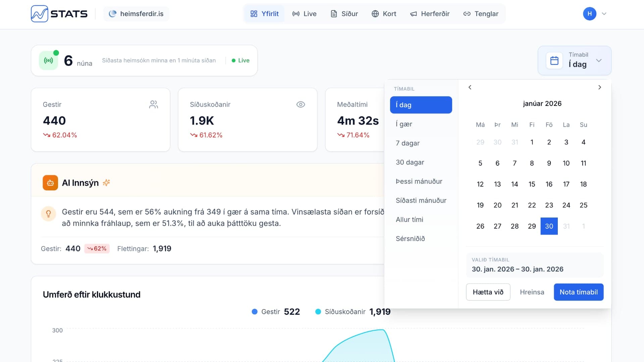This screenshot has height=362, width=644.
Task: Collapse the Tímabil Í dag dropdown
Action: pos(598,61)
